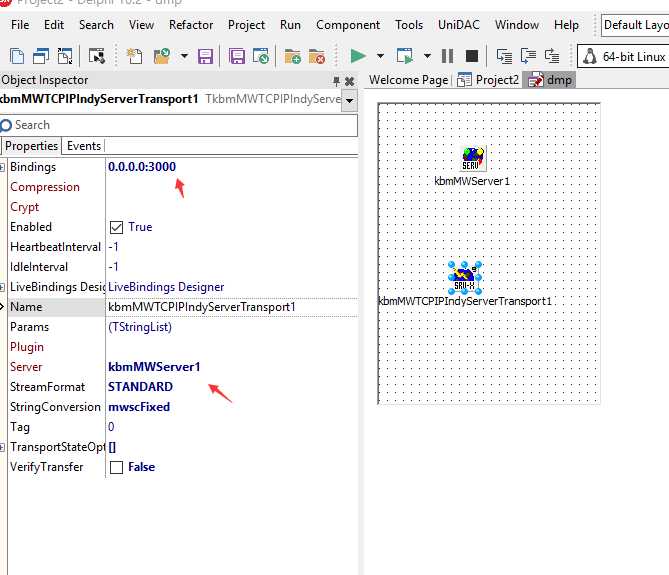The image size is (669, 575).
Task: Select the kbmMWTCPIPIndyServerTransport1 component icon
Action: 465,278
